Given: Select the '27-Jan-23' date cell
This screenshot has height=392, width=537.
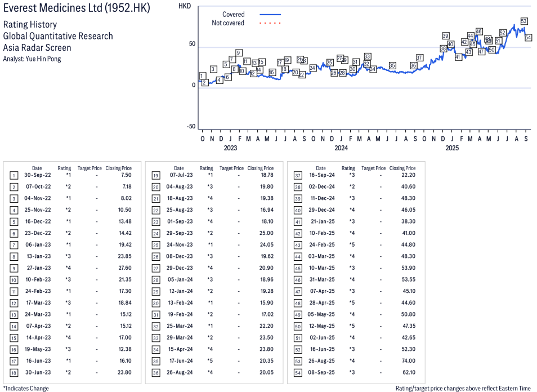Looking at the screenshot, I should click(x=39, y=268).
